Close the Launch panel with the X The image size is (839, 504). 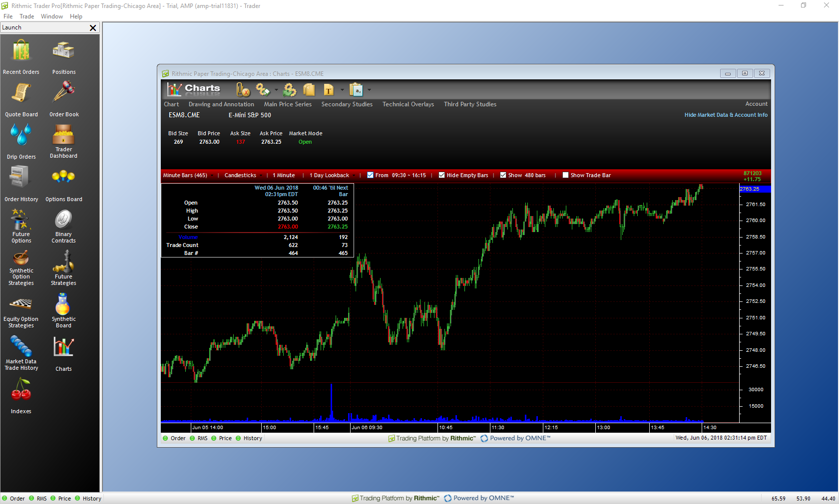92,28
